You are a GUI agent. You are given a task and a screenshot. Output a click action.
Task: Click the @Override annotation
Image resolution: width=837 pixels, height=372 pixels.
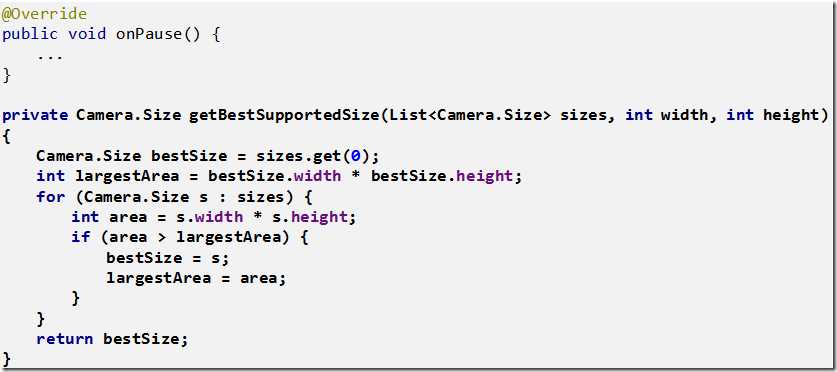(x=44, y=14)
